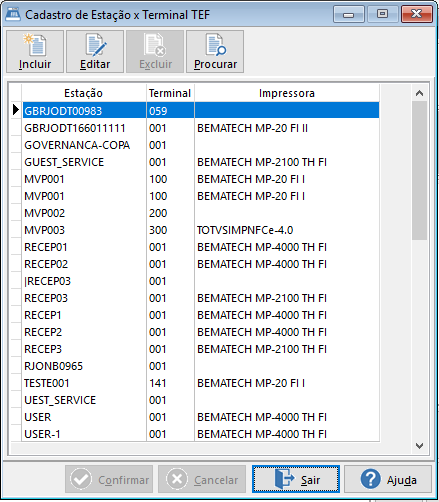Select station UEST_SERVICE

pyautogui.click(x=84, y=400)
